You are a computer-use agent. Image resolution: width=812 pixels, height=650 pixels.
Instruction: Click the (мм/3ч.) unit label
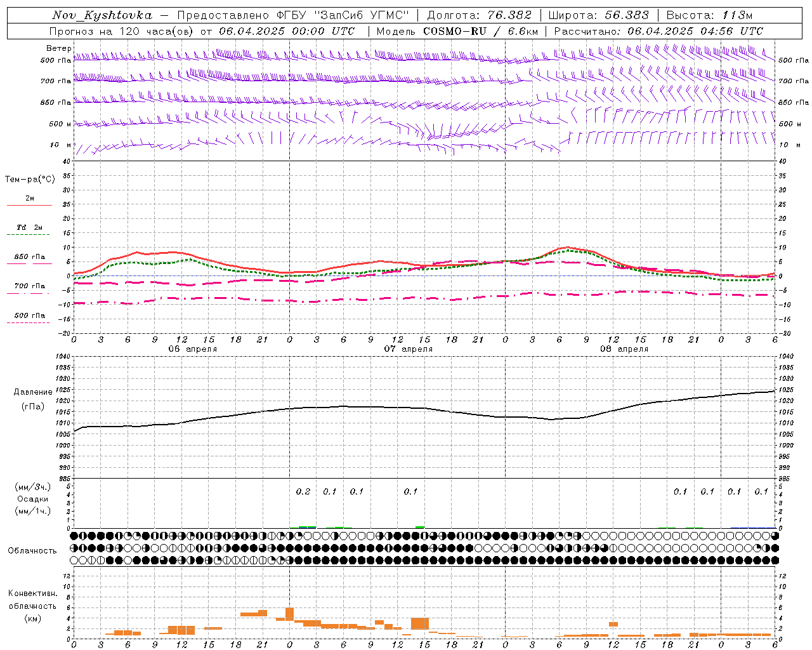33,487
